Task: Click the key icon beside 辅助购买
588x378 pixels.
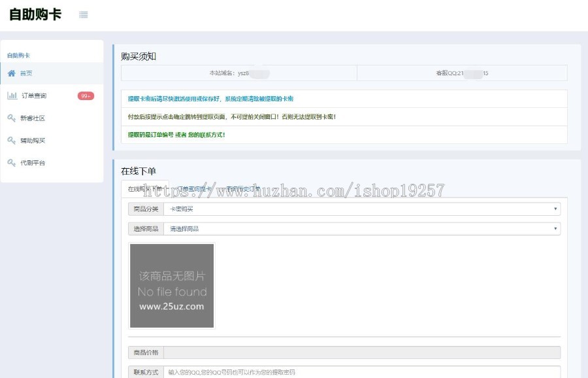Action: pos(12,141)
